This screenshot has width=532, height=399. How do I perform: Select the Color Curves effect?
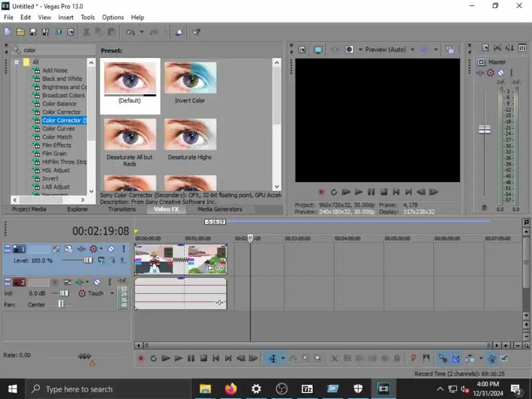pyautogui.click(x=58, y=129)
